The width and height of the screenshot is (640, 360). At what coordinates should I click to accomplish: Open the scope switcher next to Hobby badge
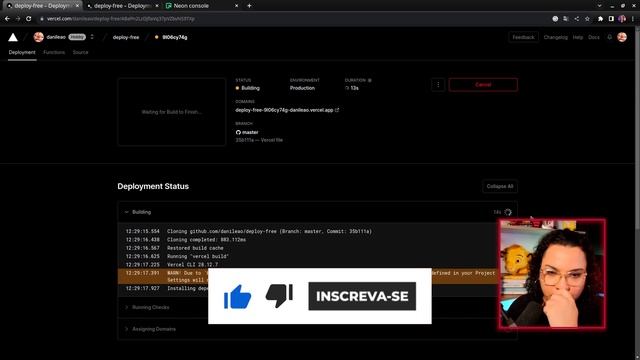(92, 37)
